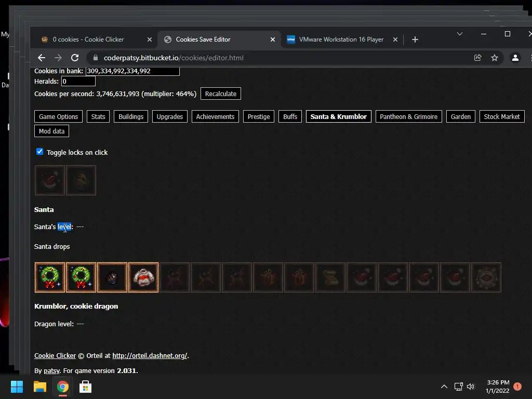The image size is (532, 399).
Task: Toggle the festive hat upgrade icon above Santa heading
Action: tap(49, 180)
